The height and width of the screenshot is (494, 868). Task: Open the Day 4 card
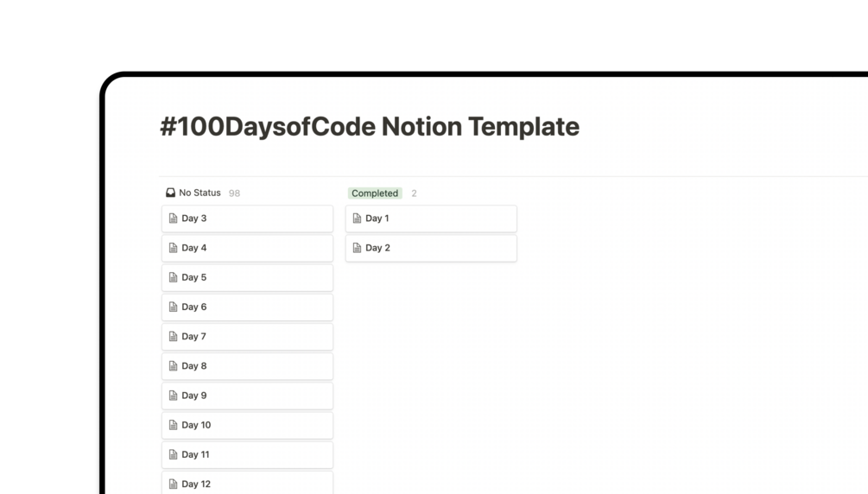pos(247,248)
